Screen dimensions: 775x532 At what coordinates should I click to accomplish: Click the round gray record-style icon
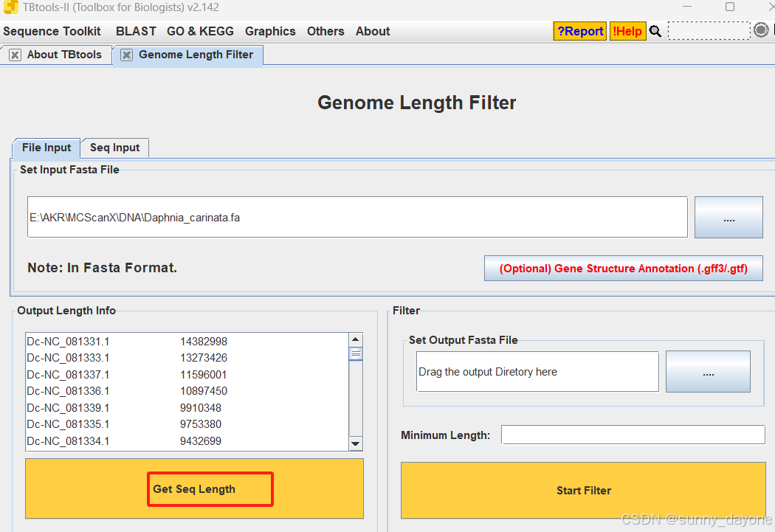761,30
